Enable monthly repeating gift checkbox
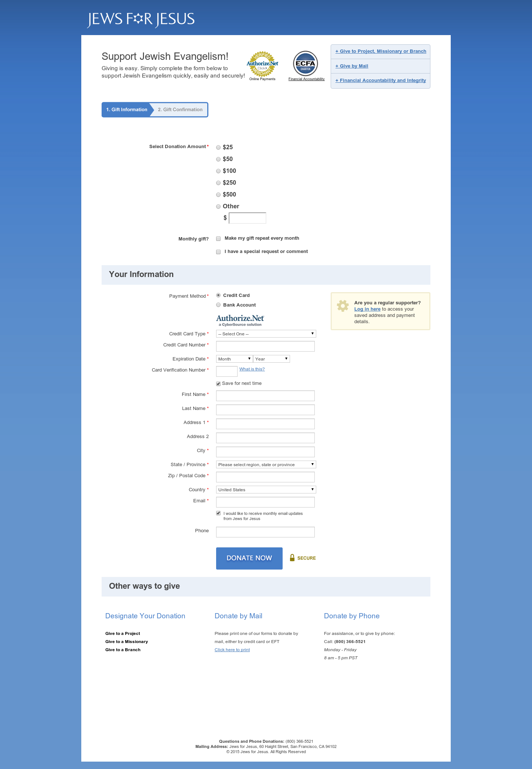The image size is (532, 769). tap(218, 239)
